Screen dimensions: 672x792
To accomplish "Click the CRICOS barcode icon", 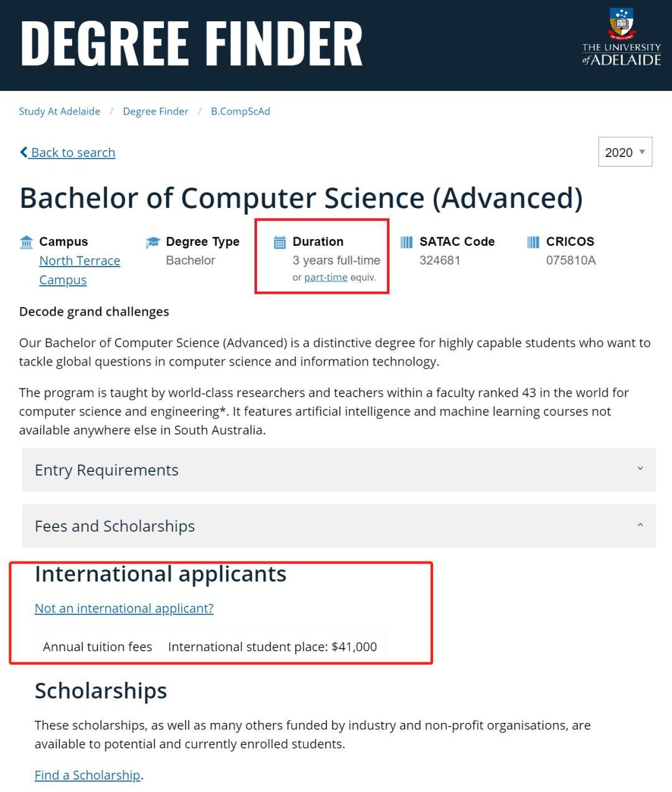I will click(x=533, y=242).
